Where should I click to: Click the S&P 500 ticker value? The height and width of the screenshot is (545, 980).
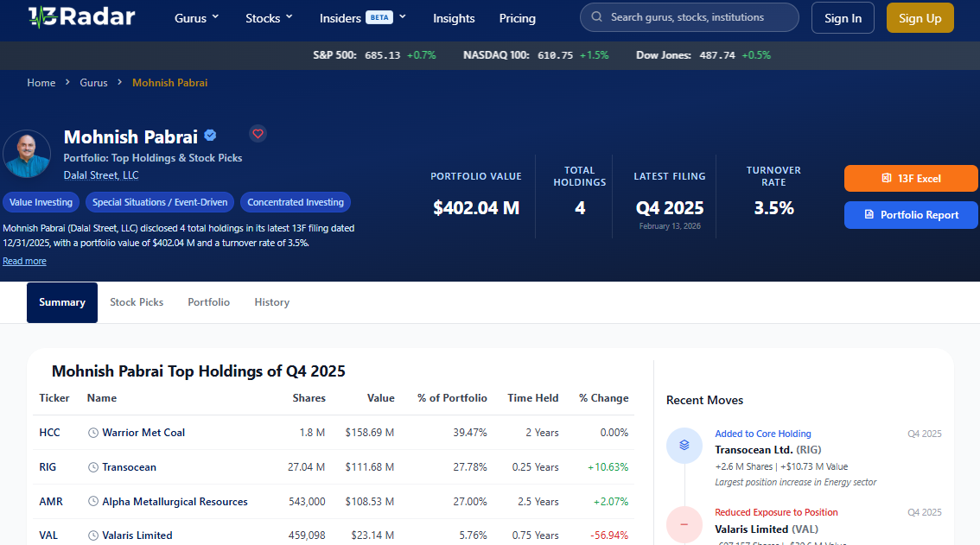click(383, 55)
